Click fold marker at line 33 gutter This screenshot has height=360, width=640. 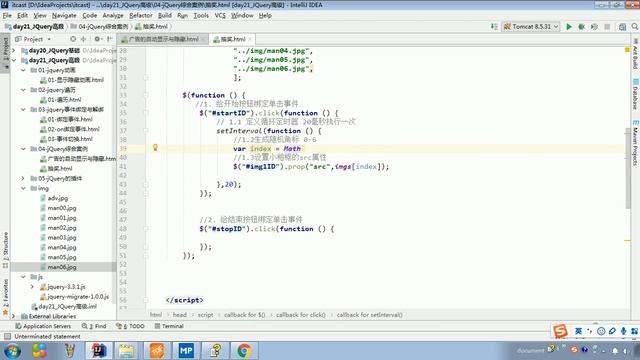tap(146, 95)
